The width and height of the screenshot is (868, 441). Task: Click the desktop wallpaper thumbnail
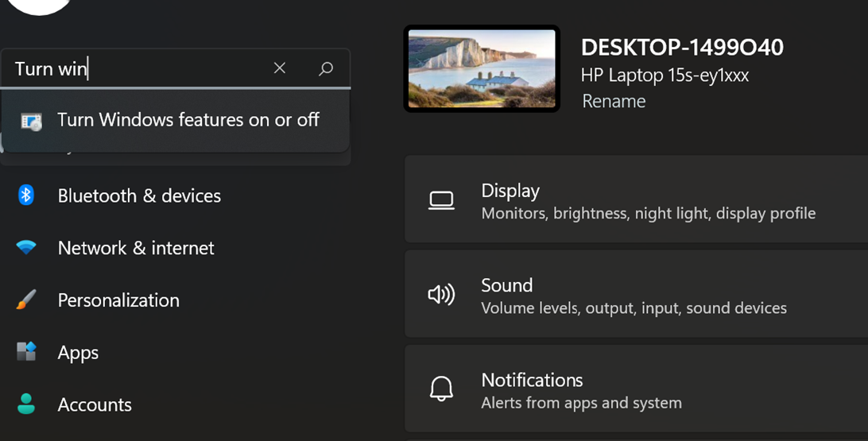[x=482, y=68]
